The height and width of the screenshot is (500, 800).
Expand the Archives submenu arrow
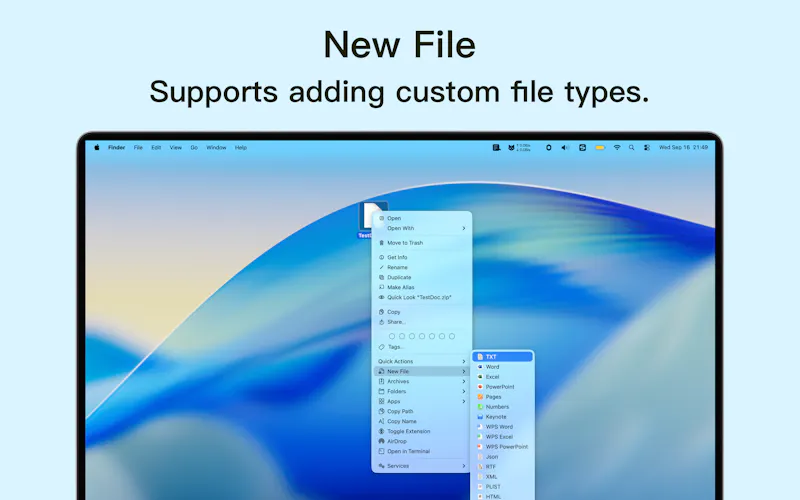464,382
